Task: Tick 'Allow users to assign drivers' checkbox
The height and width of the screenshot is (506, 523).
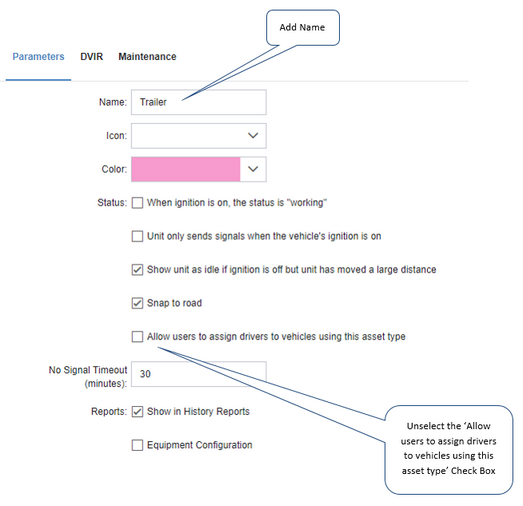Action: 137,336
